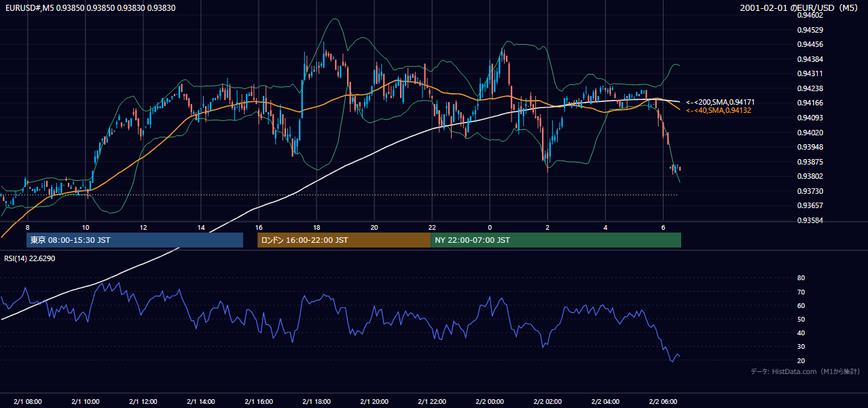
Task: Click the 40 SMA 0.94132 label
Action: pyautogui.click(x=719, y=110)
